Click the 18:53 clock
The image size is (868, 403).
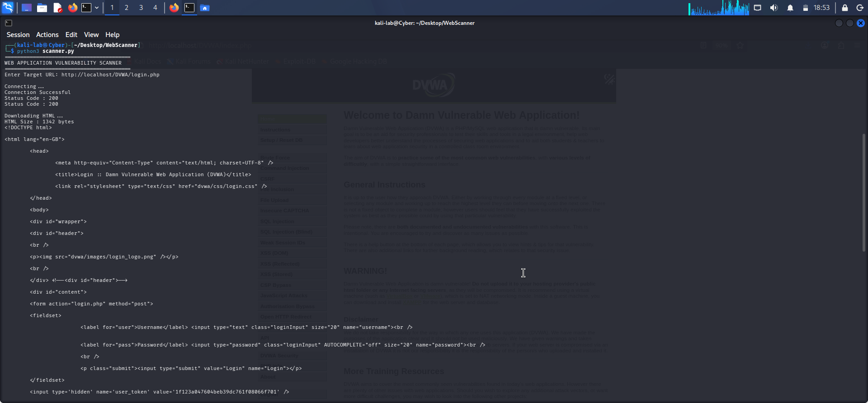tap(821, 8)
